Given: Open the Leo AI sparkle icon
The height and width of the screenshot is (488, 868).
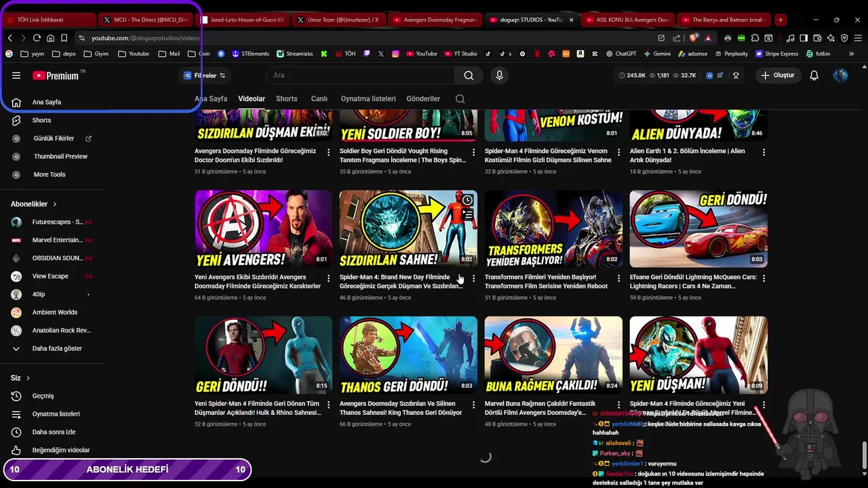Looking at the screenshot, I should tap(831, 38).
